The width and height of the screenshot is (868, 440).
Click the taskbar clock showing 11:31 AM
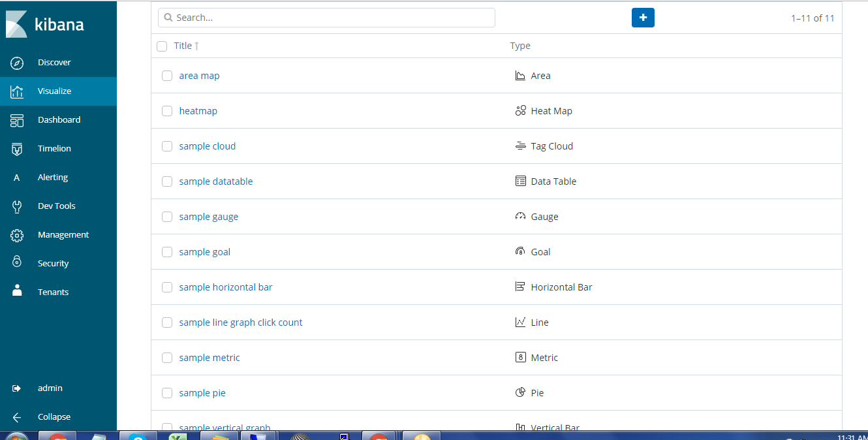point(851,437)
